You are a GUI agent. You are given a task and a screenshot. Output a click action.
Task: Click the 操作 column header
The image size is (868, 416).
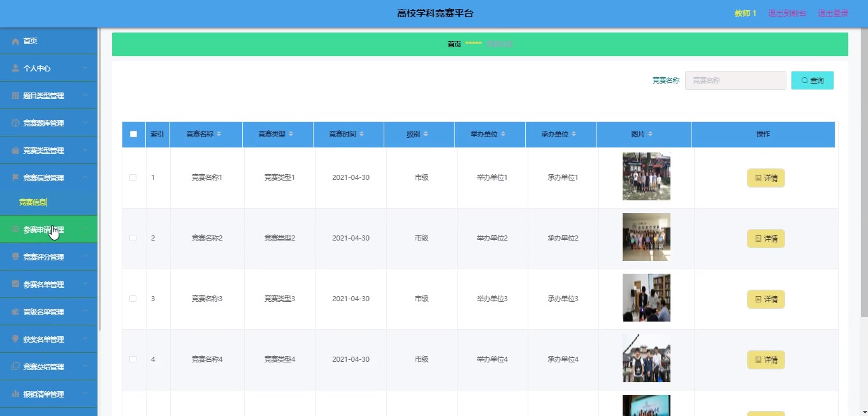pyautogui.click(x=763, y=134)
